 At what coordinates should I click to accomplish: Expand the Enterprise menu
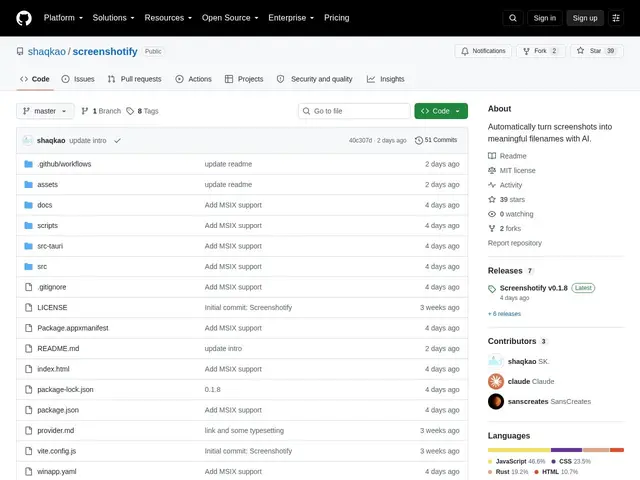pos(291,18)
